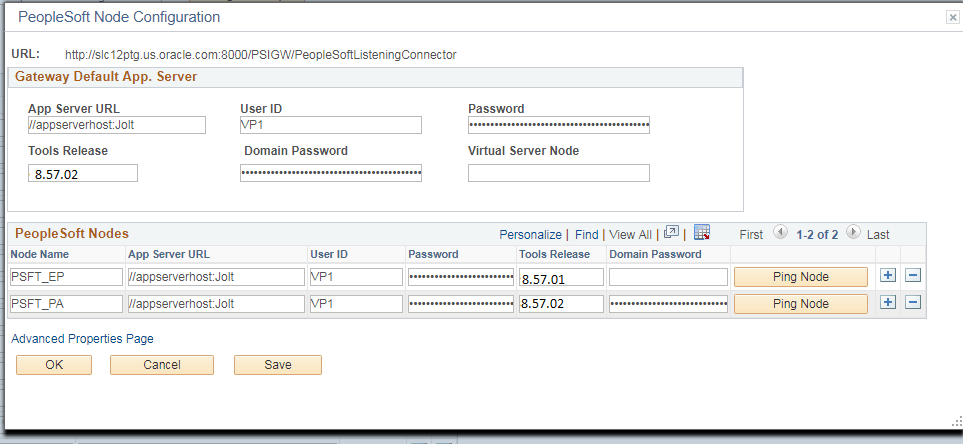Focus the gateway Domain Password field

[x=331, y=173]
